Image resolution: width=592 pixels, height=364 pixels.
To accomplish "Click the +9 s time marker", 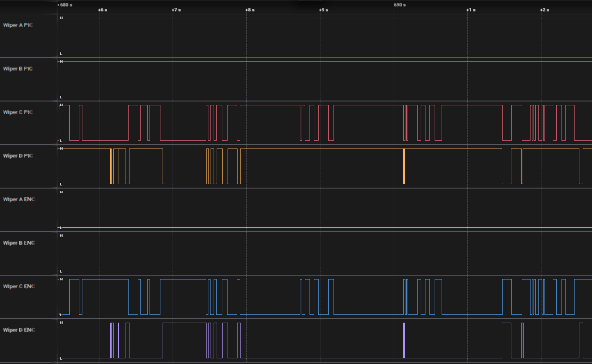I will pyautogui.click(x=323, y=10).
